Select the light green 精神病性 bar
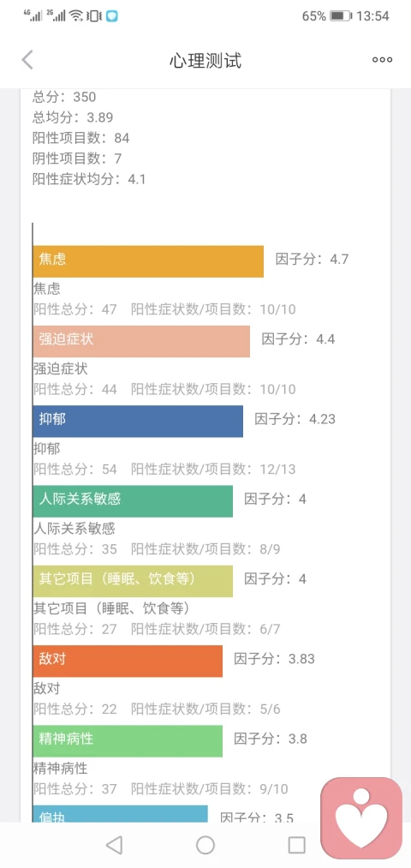Image resolution: width=411 pixels, height=868 pixels. tap(128, 740)
